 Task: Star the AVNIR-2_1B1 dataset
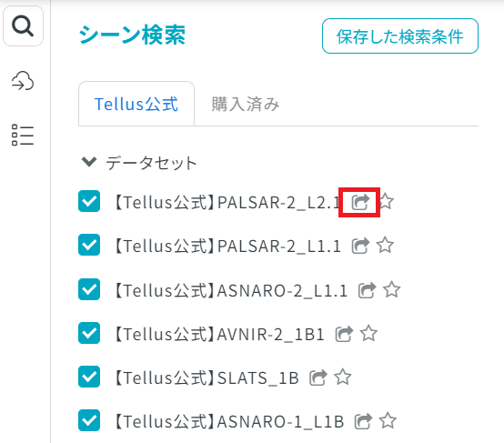[x=368, y=333]
